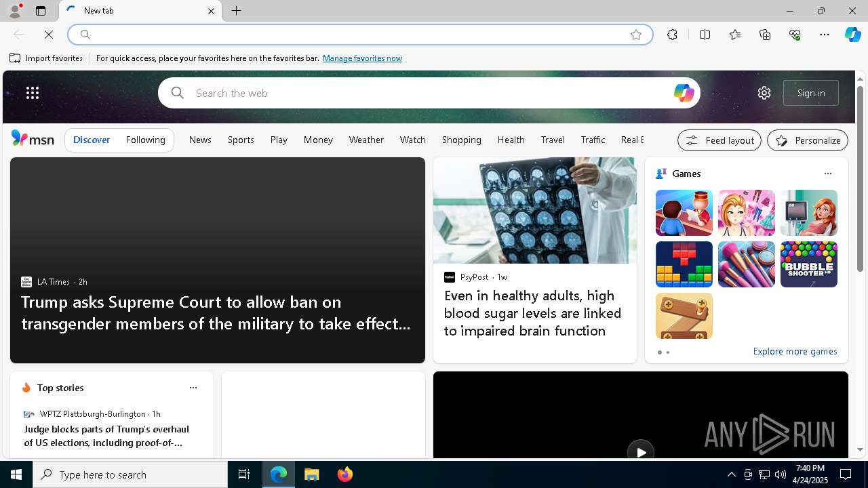Open the Windows Start menu
The height and width of the screenshot is (488, 868).
click(16, 474)
